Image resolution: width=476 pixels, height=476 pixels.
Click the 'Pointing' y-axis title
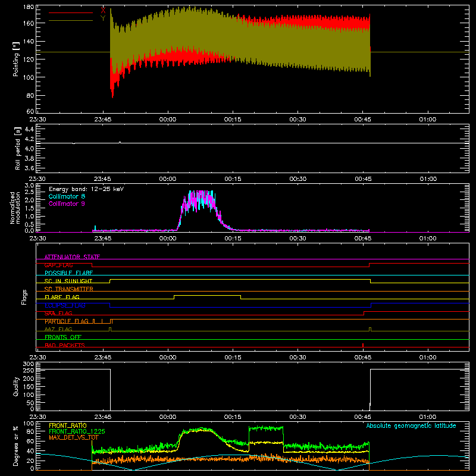tap(16, 59)
